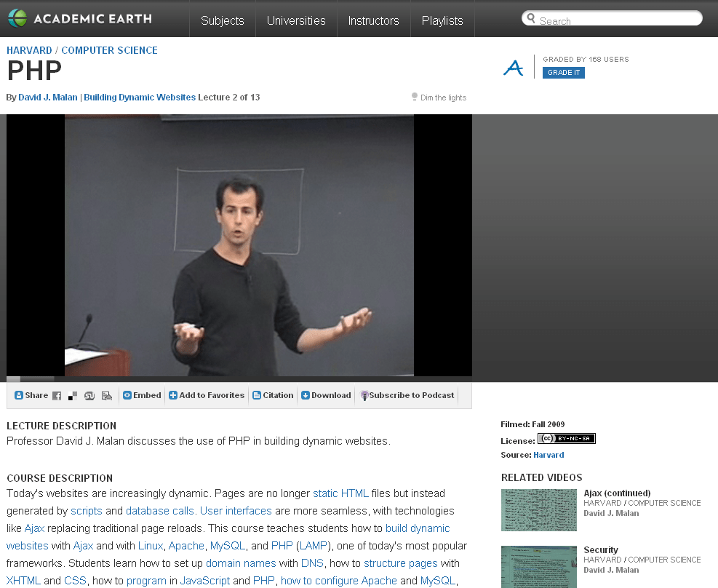Open the Ajax (continued) related video title
Image resolution: width=718 pixels, height=588 pixels.
(x=617, y=493)
